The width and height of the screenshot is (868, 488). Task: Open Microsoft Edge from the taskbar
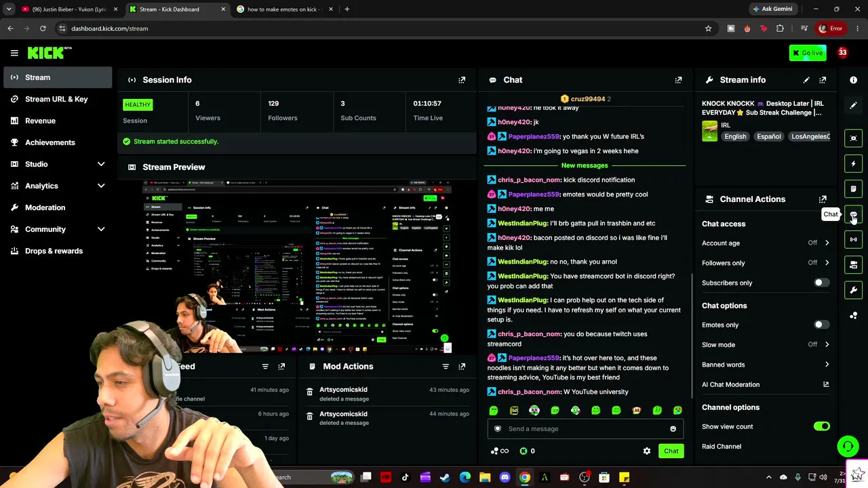click(x=465, y=477)
